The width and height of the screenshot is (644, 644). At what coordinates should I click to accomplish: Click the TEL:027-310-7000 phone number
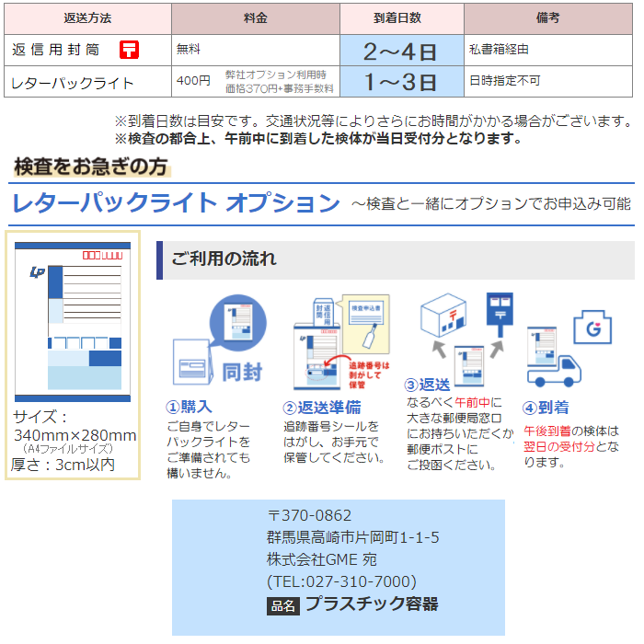pos(341,581)
